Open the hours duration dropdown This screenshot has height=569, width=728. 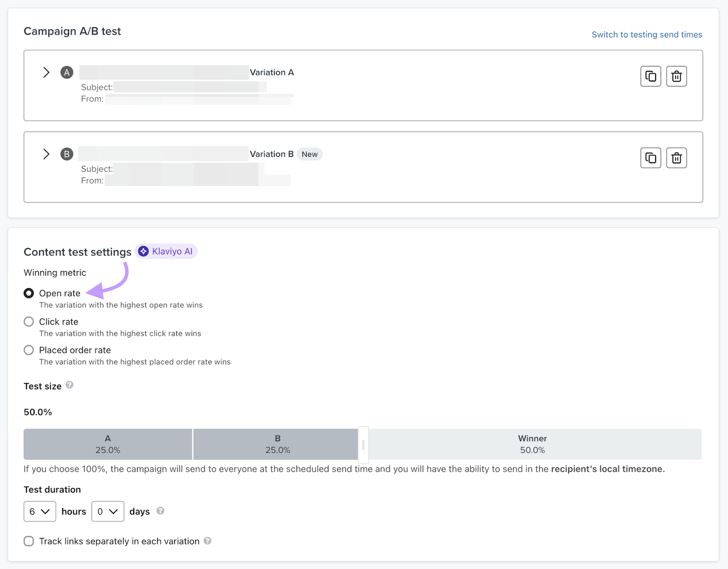coord(40,511)
